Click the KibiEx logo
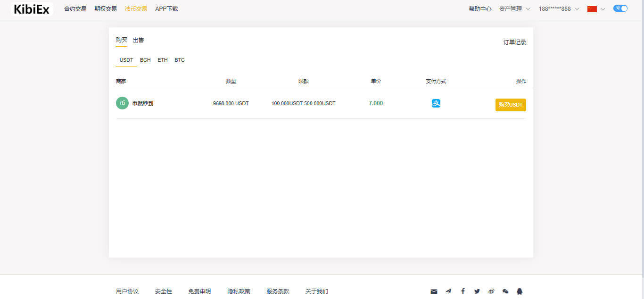 [32, 9]
